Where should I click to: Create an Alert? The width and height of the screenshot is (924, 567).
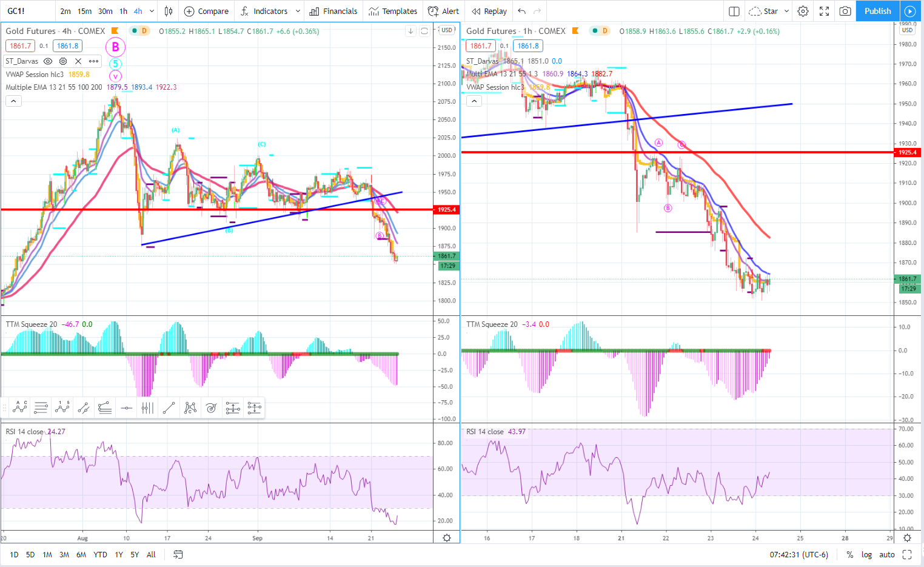[444, 11]
